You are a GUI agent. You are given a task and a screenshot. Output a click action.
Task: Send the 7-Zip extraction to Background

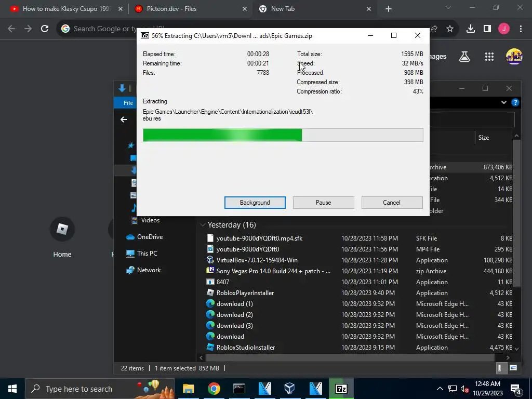255,203
